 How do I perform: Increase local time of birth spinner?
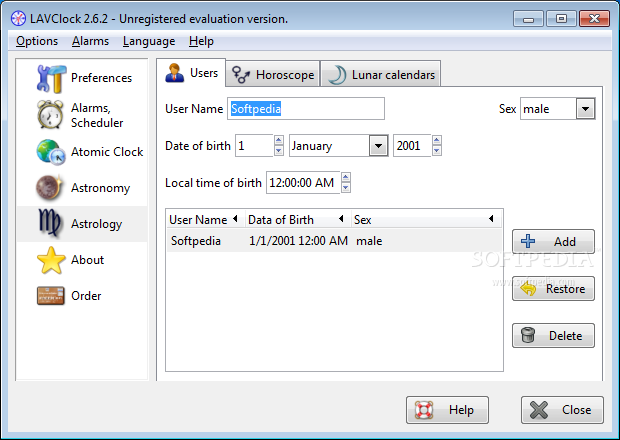(346, 178)
